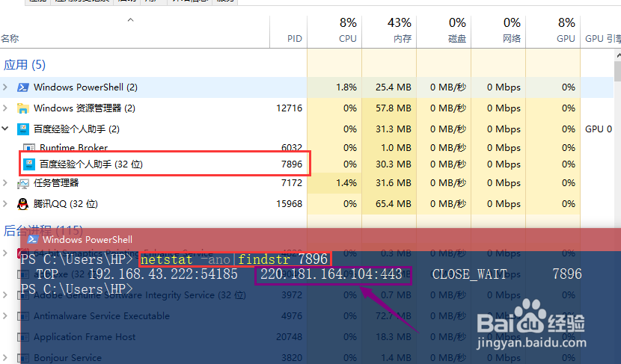
Task: Select the 腾讯QQ (32 位) row
Action: click(x=307, y=204)
